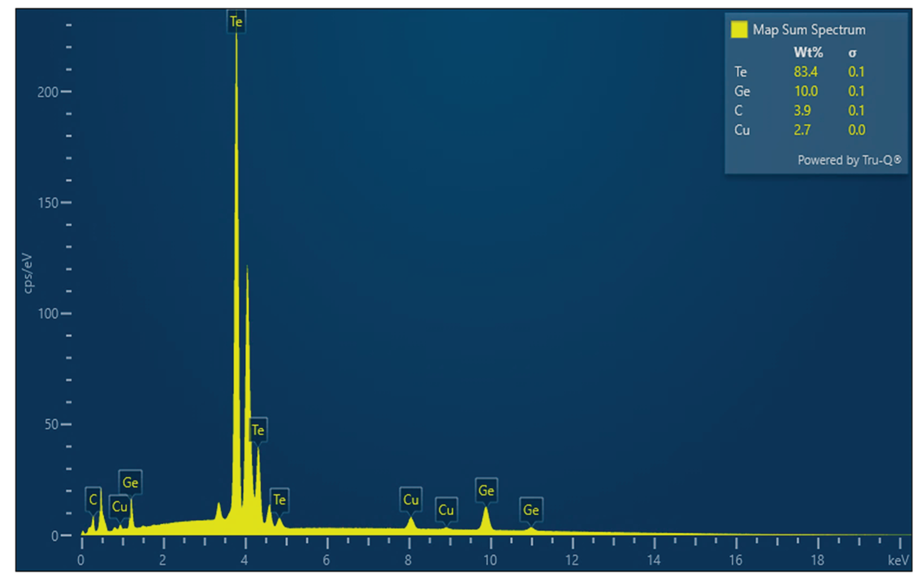This screenshot has height=583, width=924.
Task: Click the Ge label near 10 keV
Action: (486, 490)
